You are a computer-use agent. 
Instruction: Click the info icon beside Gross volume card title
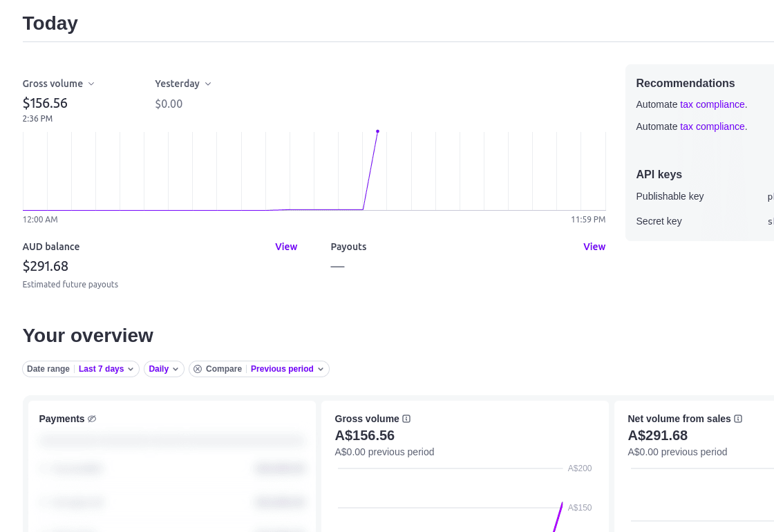click(406, 419)
